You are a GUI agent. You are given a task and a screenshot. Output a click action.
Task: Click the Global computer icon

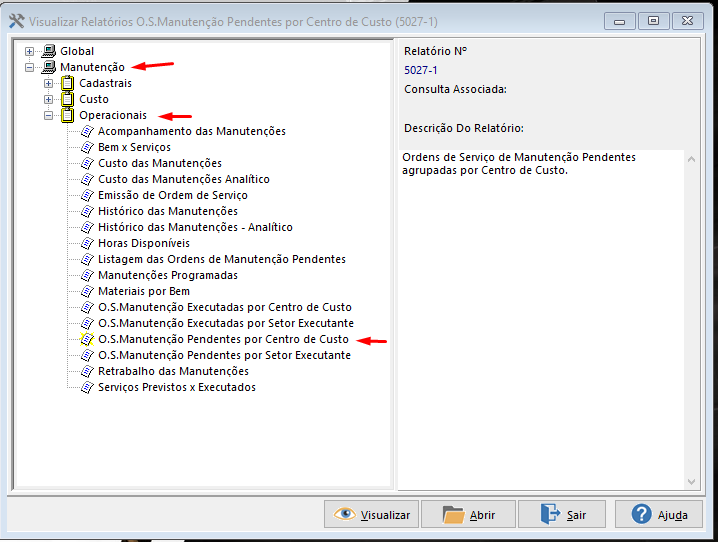tap(49, 51)
